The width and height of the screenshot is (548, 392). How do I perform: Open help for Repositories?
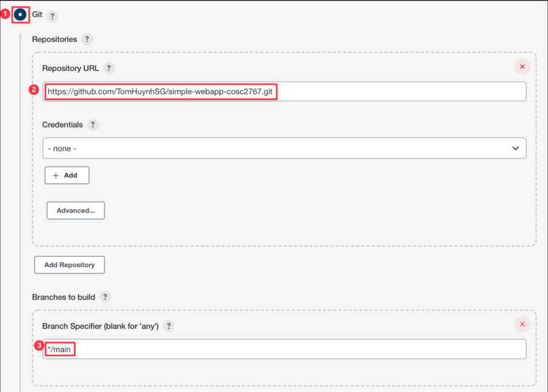point(87,39)
